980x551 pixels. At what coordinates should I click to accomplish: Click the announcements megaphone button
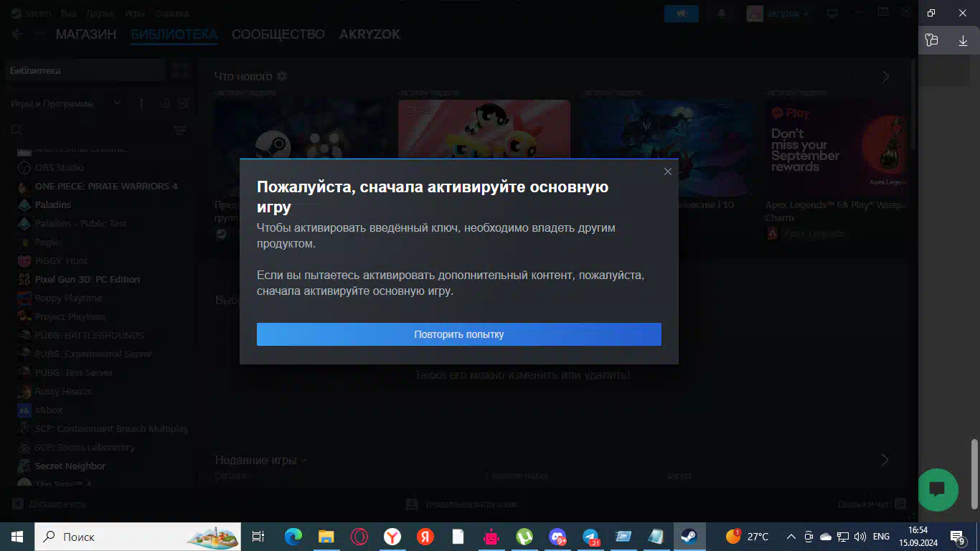coord(682,14)
